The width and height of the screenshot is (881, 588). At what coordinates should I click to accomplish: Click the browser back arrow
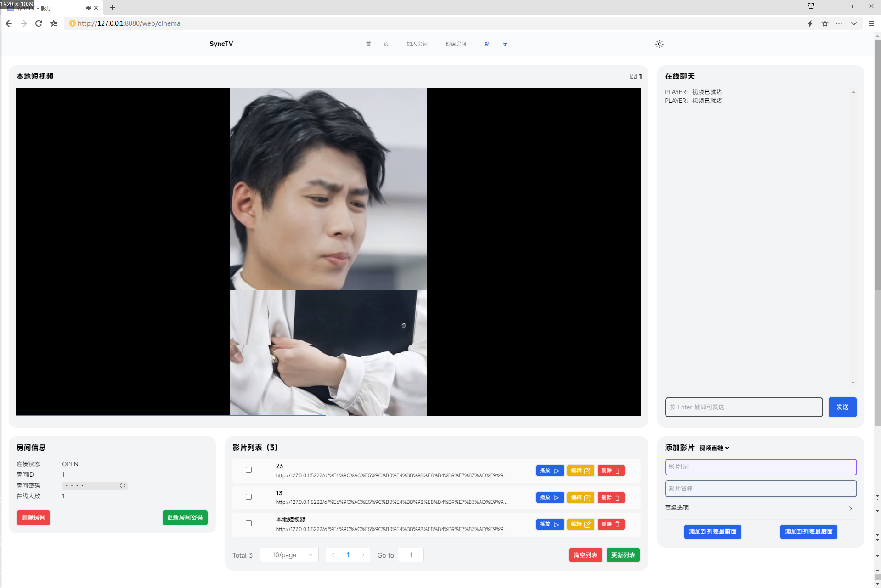[x=9, y=23]
